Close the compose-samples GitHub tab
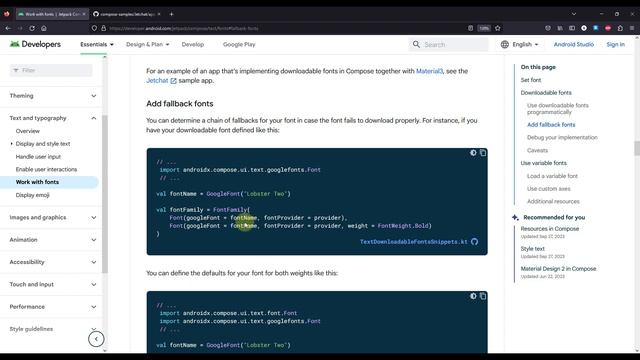Image resolution: width=640 pixels, height=360 pixels. (159, 14)
